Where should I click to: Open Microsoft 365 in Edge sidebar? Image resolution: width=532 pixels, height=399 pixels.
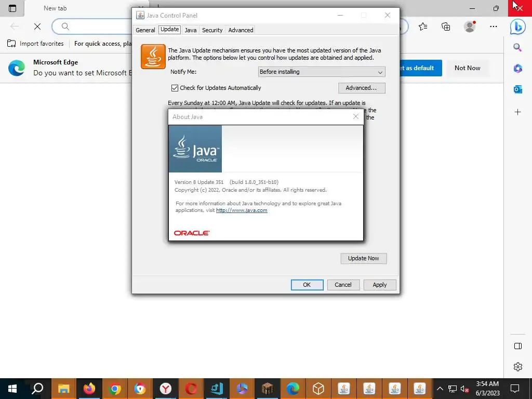point(518,68)
